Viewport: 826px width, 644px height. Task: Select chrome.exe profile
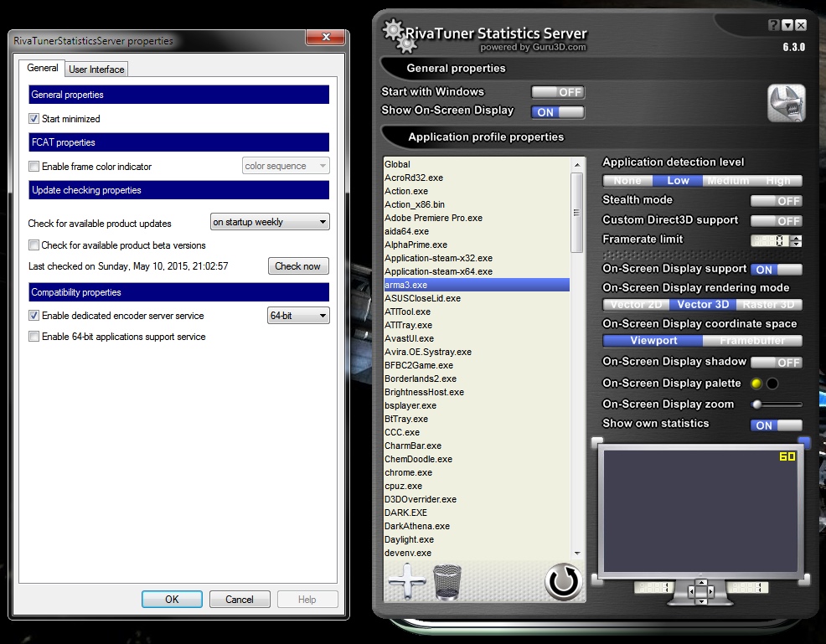(x=477, y=472)
